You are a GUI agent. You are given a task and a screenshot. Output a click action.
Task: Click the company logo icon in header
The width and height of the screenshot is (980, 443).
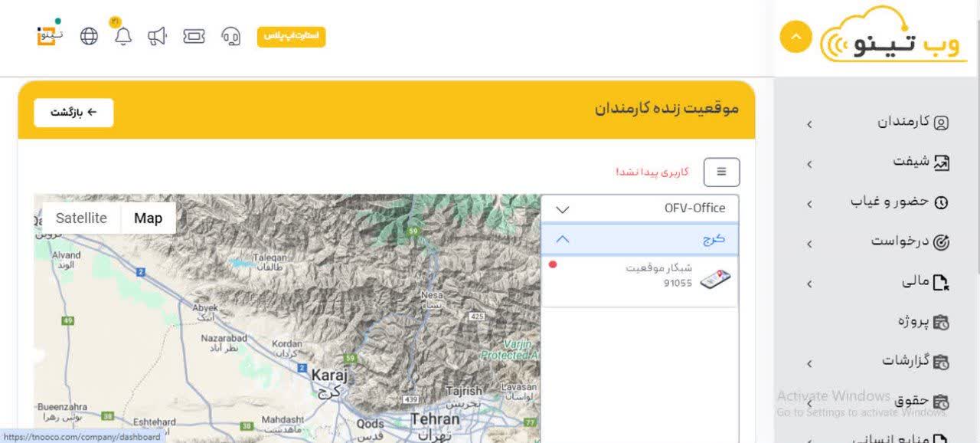[x=50, y=34]
